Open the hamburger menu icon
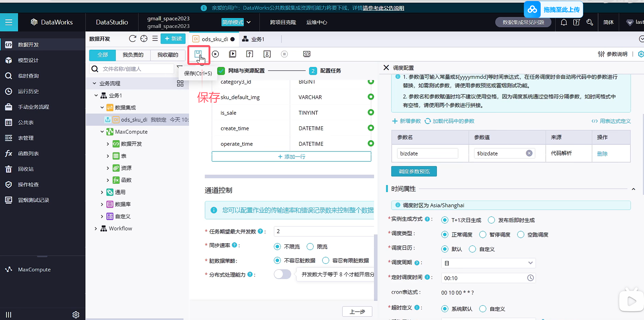 [9, 22]
